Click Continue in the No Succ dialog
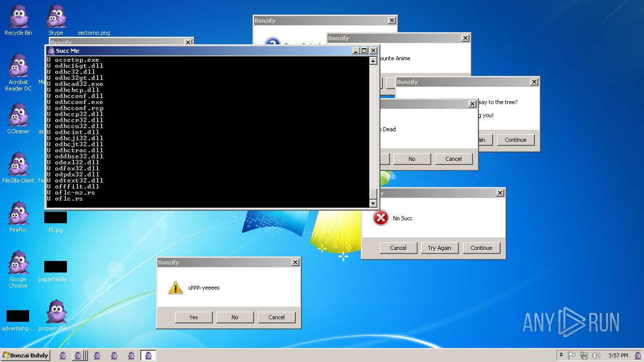 481,248
